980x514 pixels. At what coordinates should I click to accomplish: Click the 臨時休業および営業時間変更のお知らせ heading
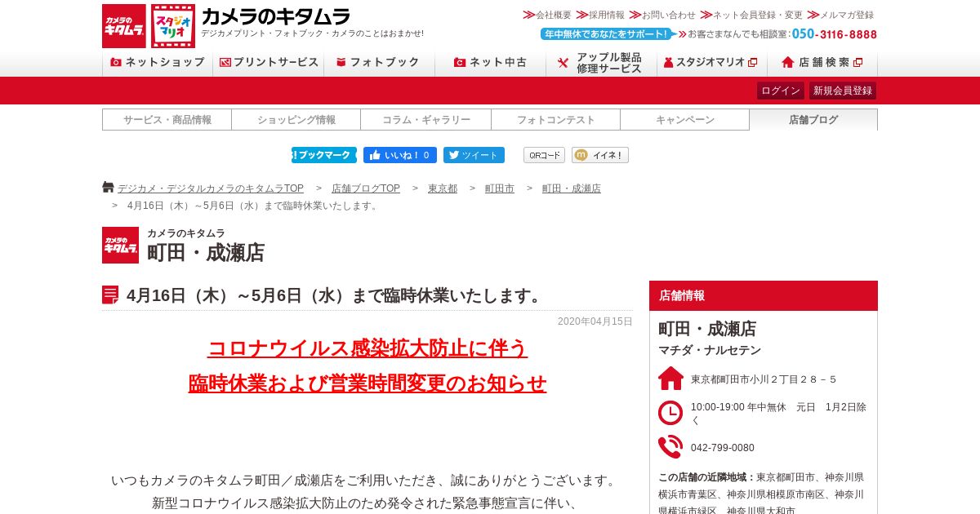pos(367,383)
